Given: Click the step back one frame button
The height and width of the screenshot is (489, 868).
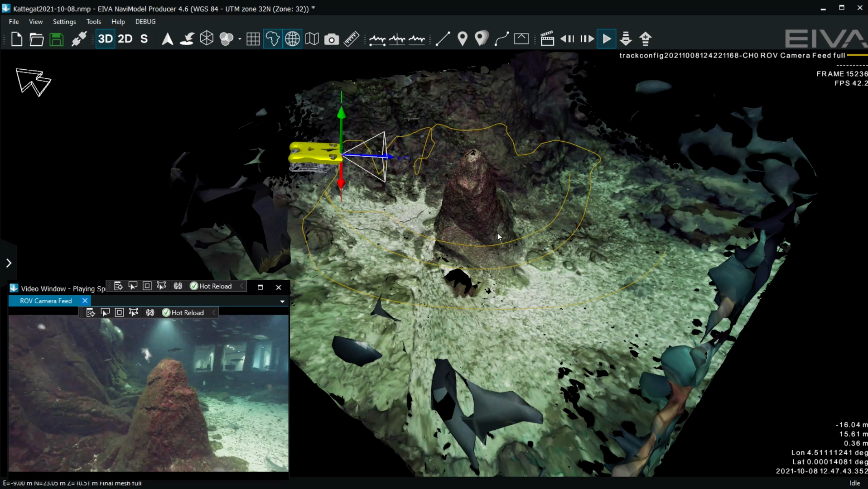Looking at the screenshot, I should click(567, 39).
